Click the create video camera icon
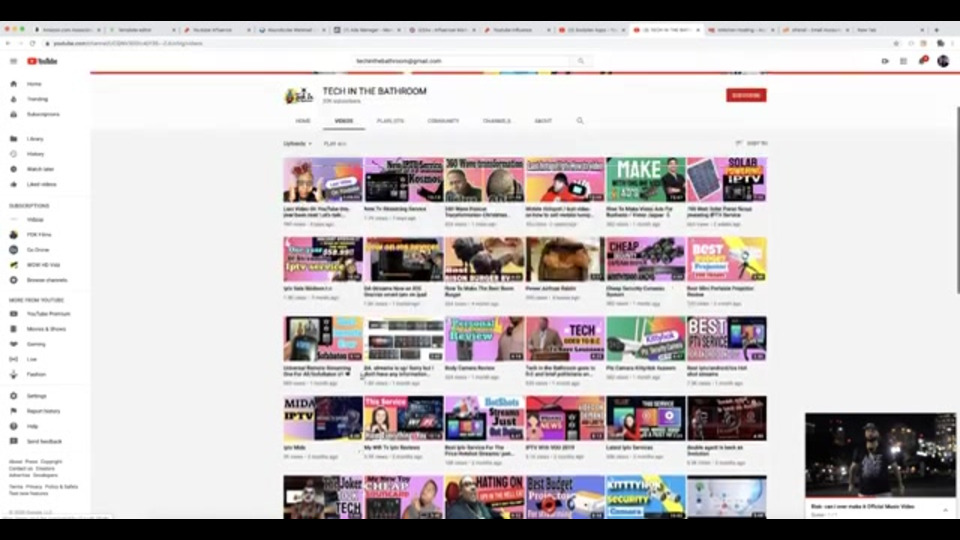Viewport: 960px width, 540px height. (x=885, y=61)
